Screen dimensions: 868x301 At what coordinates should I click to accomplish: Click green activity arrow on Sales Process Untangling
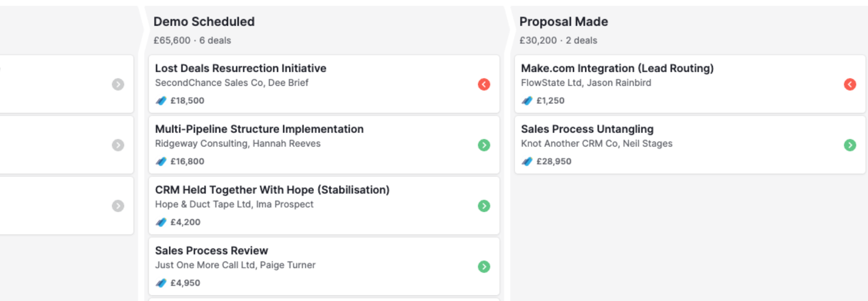850,145
